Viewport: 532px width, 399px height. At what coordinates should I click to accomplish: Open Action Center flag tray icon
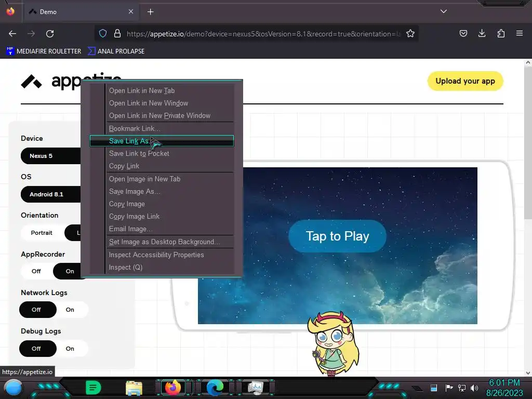click(449, 388)
